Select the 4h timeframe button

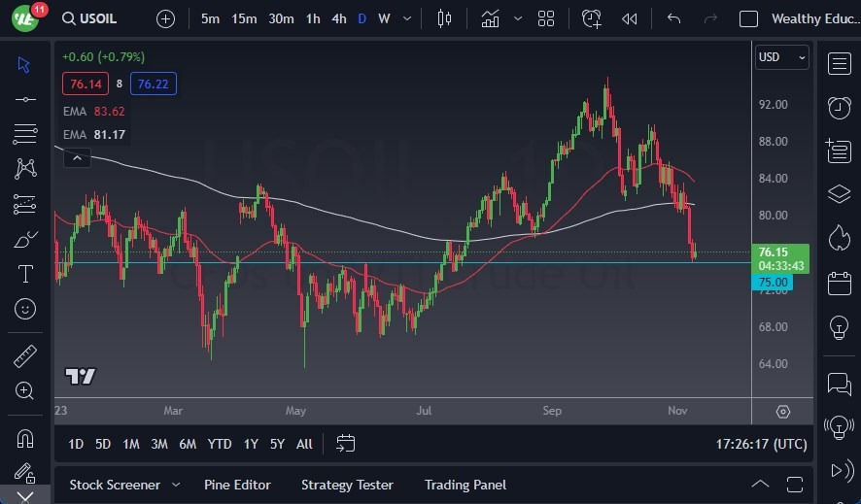tap(338, 18)
